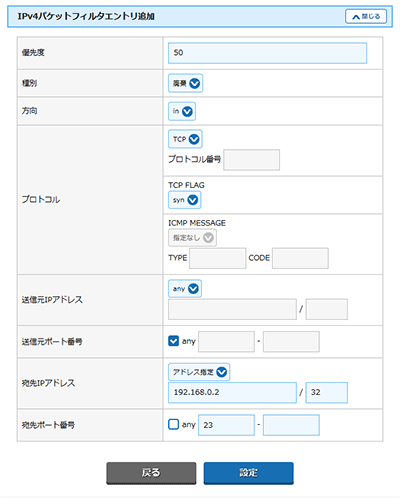
Task: Click the 送信元ポート番号 row label
Action: pos(52,341)
